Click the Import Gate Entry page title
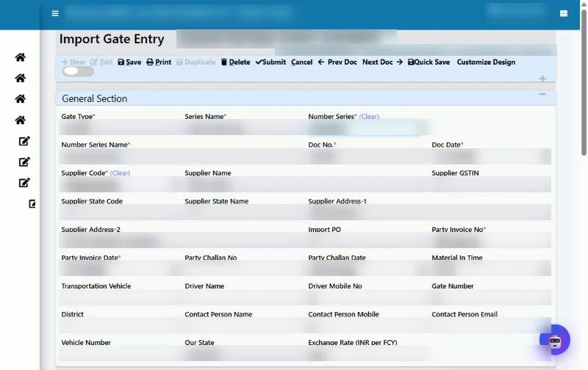Image resolution: width=588 pixels, height=370 pixels. [x=112, y=39]
